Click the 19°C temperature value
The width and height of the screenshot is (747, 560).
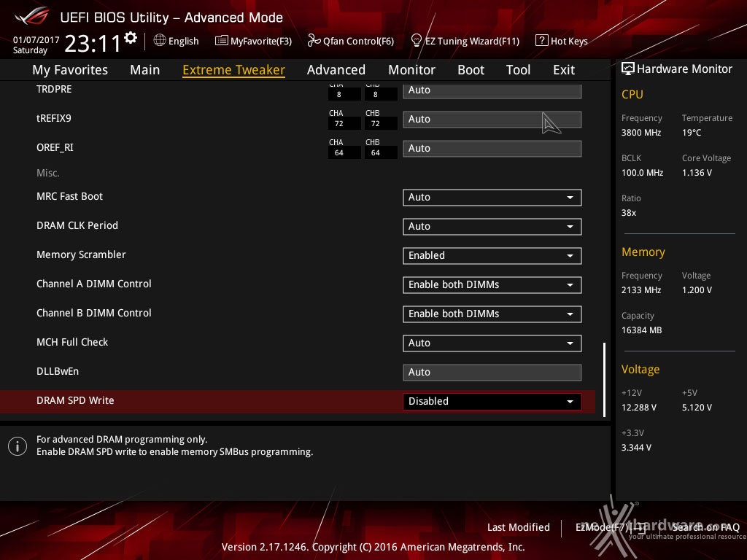[692, 133]
